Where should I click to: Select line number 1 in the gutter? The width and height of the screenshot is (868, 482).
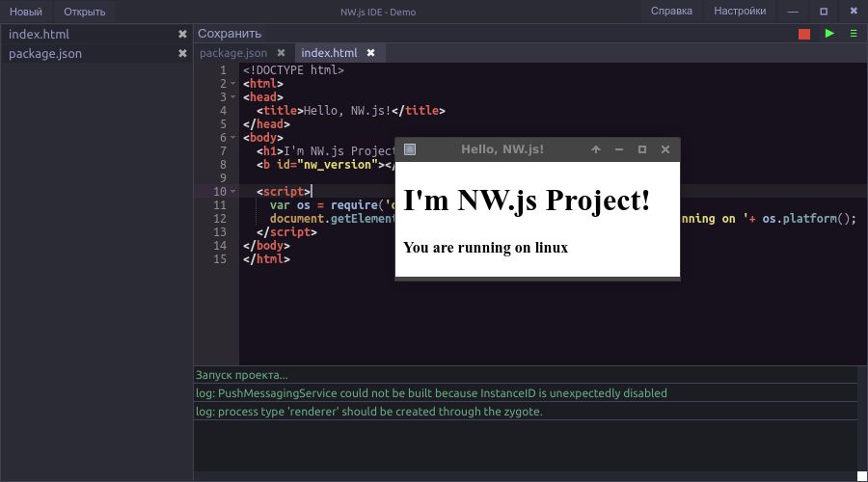coord(223,70)
